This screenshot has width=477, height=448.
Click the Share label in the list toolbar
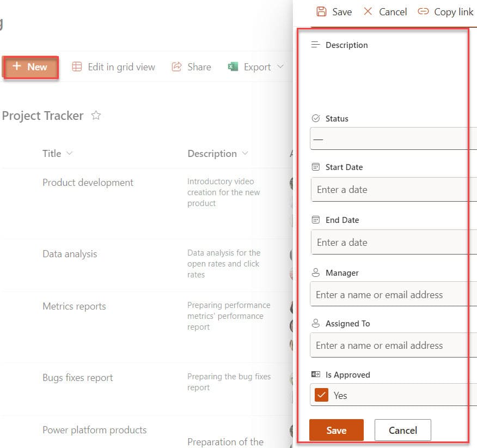(199, 66)
